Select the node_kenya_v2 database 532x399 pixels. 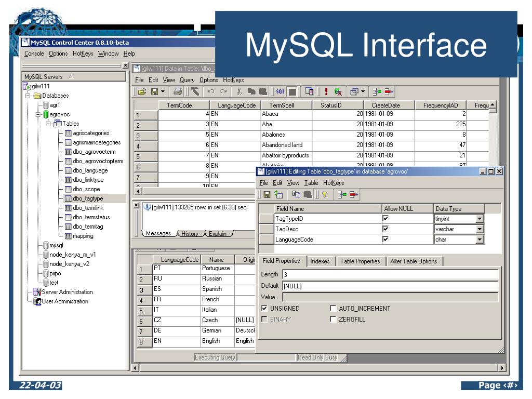point(69,264)
